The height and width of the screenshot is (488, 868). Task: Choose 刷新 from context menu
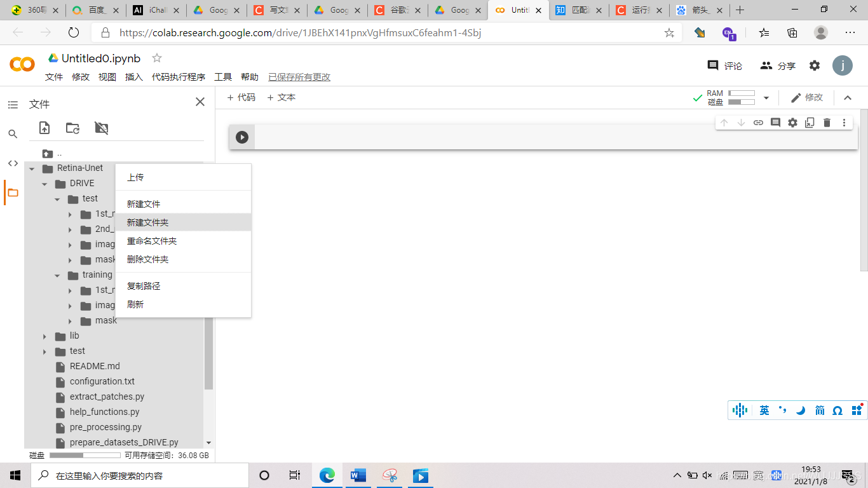[183, 304]
